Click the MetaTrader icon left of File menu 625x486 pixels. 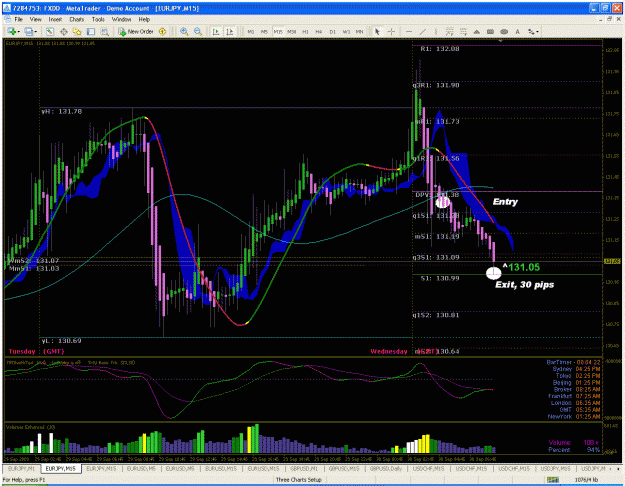click(x=7, y=19)
